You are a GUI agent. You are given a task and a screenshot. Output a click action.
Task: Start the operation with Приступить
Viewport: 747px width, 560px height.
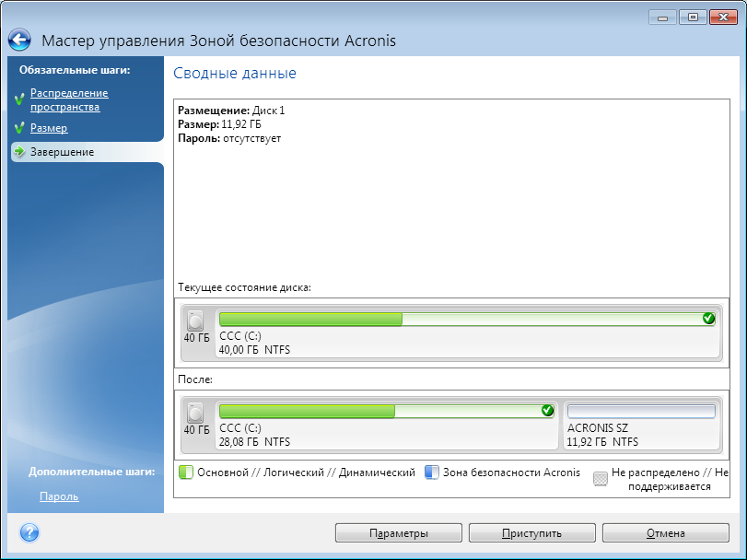[x=532, y=533]
